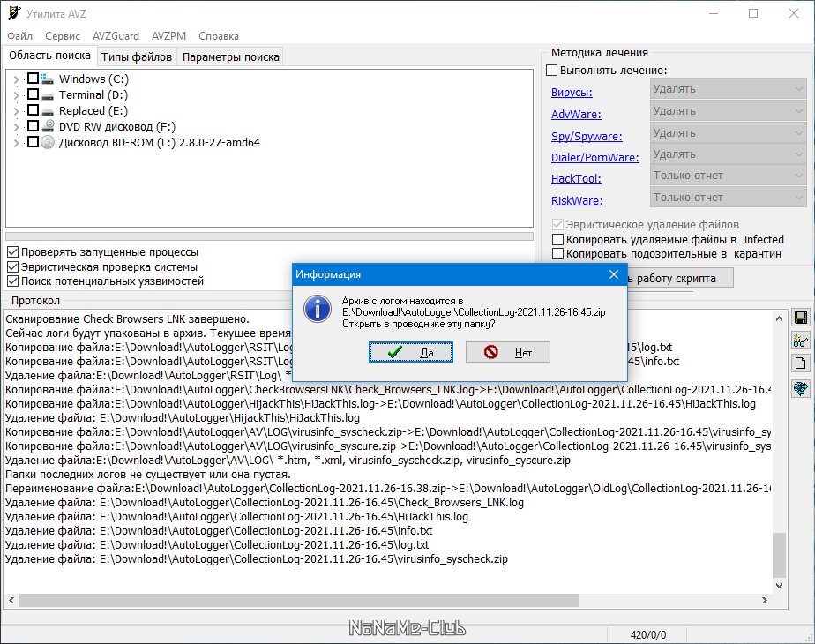
Task: Open the Справка menu
Action: pos(219,36)
